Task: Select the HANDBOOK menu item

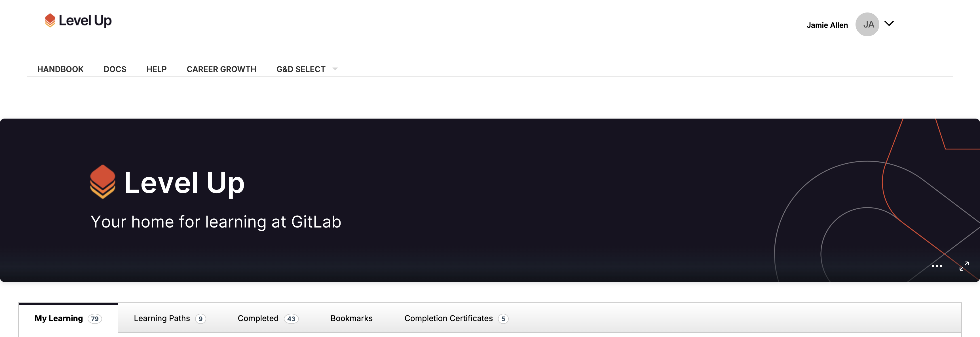Action: pyautogui.click(x=60, y=68)
